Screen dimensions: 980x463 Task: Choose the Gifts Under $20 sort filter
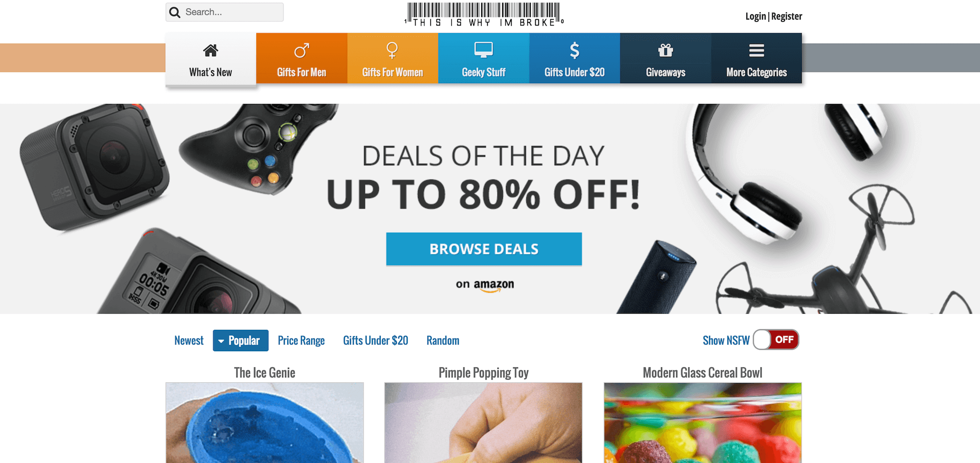click(x=375, y=341)
